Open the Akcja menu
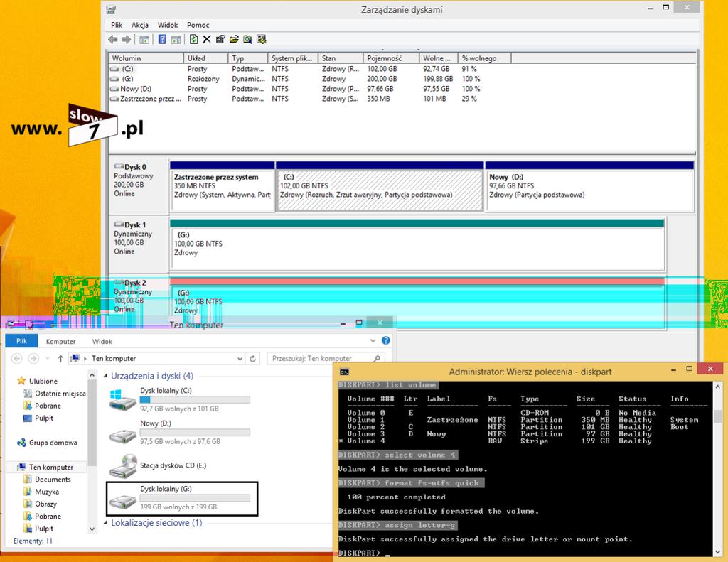Viewport: 728px width, 562px height. pyautogui.click(x=140, y=25)
